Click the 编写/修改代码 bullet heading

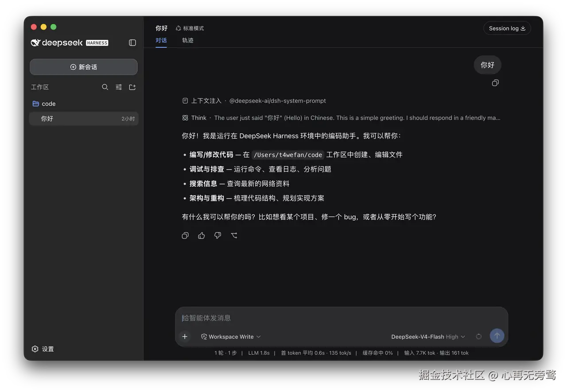[211, 155]
